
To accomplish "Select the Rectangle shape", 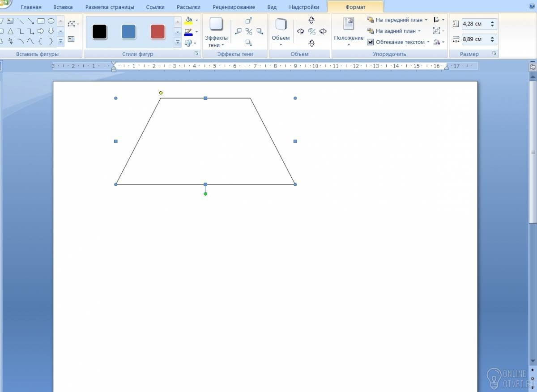I will (41, 21).
